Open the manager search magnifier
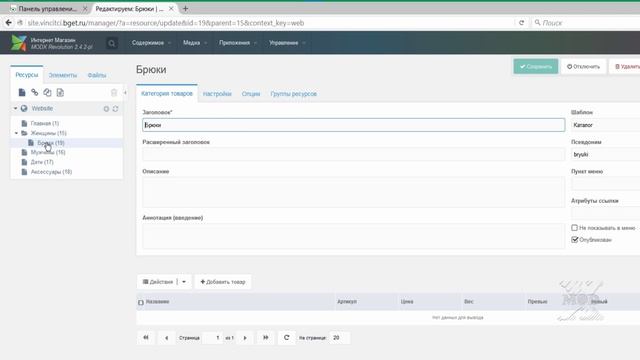The image size is (640, 360). tap(111, 43)
